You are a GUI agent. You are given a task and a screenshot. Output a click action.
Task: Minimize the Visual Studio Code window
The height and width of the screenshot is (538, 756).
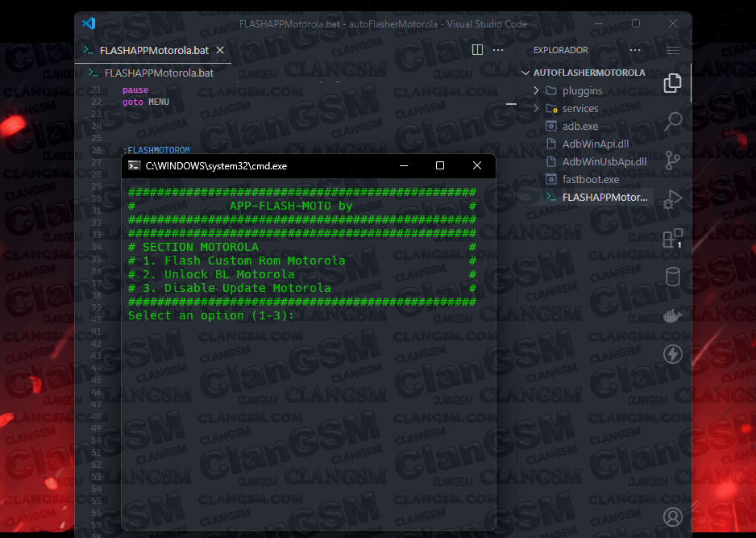(599, 23)
